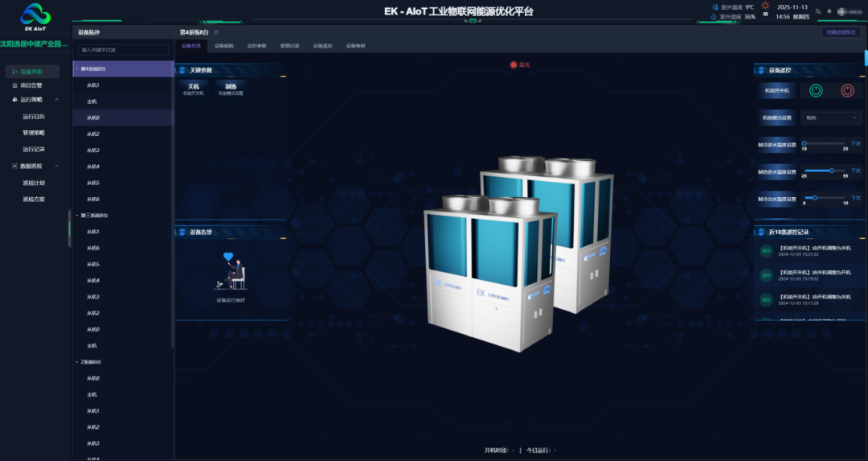The image size is (868, 461).
Task: Click the 切换总览形式 button
Action: coord(841,32)
